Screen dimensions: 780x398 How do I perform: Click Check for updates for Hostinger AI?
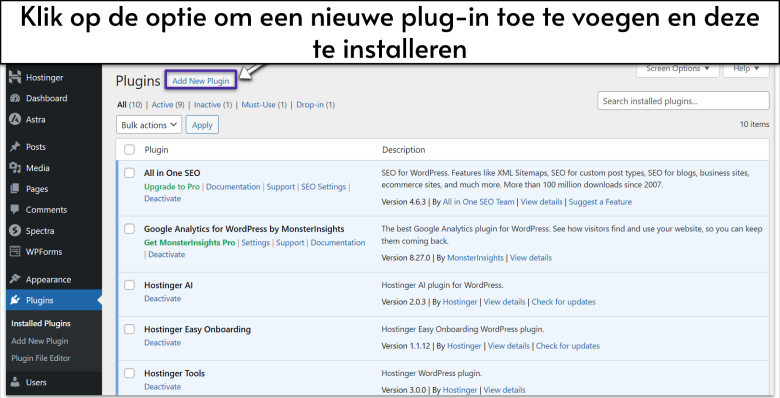(x=564, y=301)
